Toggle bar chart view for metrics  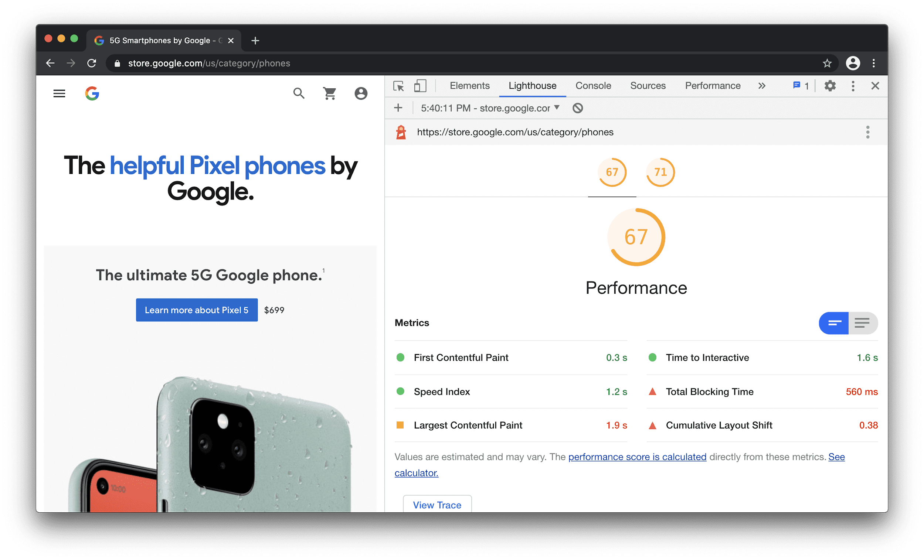click(x=834, y=323)
